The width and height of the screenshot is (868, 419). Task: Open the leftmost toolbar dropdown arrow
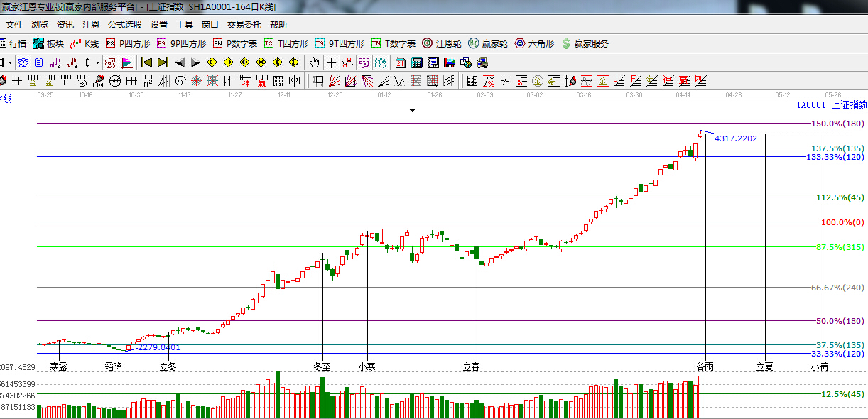(x=10, y=62)
